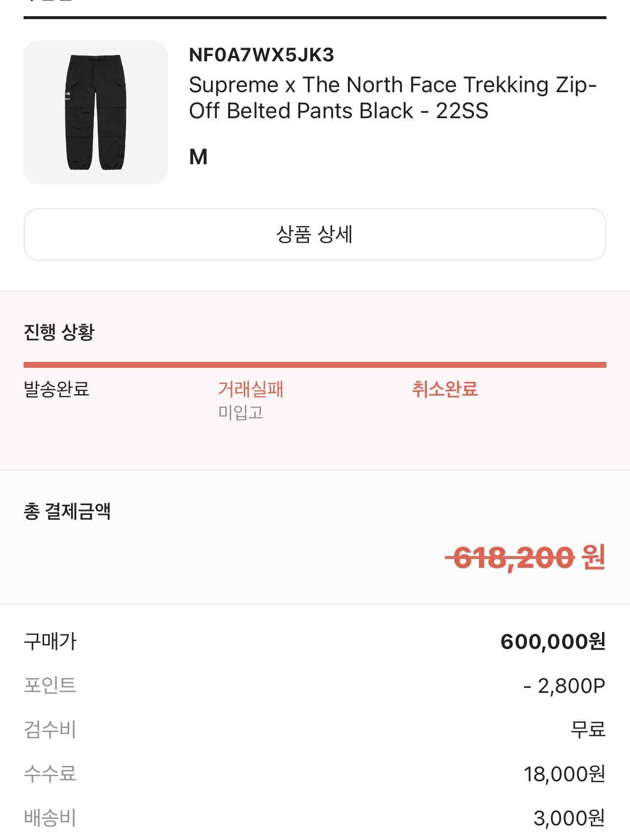
Task: Select the 취소완료 status step
Action: pos(445,389)
